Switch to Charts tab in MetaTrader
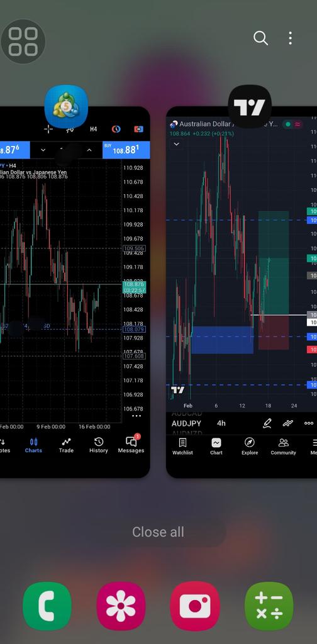 [33, 445]
